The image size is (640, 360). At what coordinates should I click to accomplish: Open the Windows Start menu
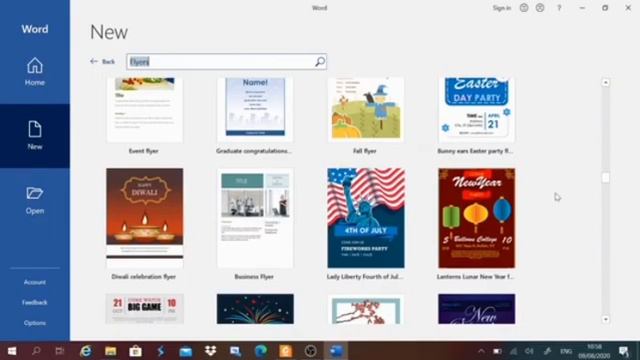pos(12,351)
